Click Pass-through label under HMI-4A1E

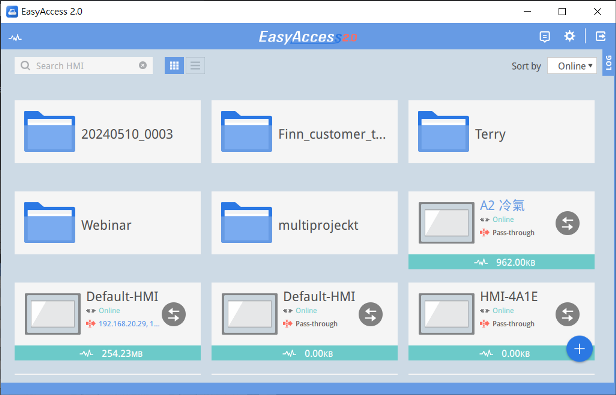click(x=513, y=324)
